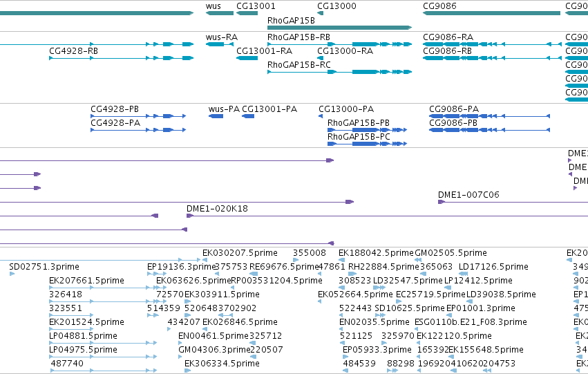Select transcript CG9086-RB
This screenshot has height=374, width=588.
pyautogui.click(x=492, y=58)
